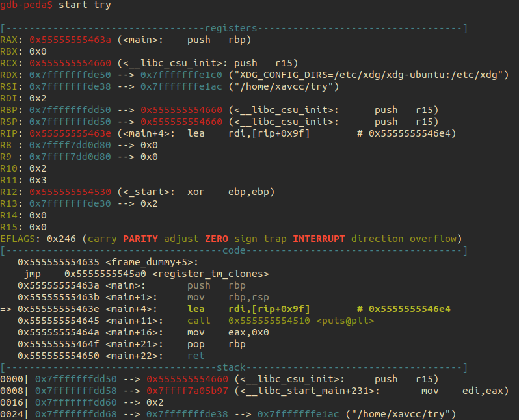The height and width of the screenshot is (420, 519).
Task: Click the => current instruction arrow
Action: pos(6,309)
